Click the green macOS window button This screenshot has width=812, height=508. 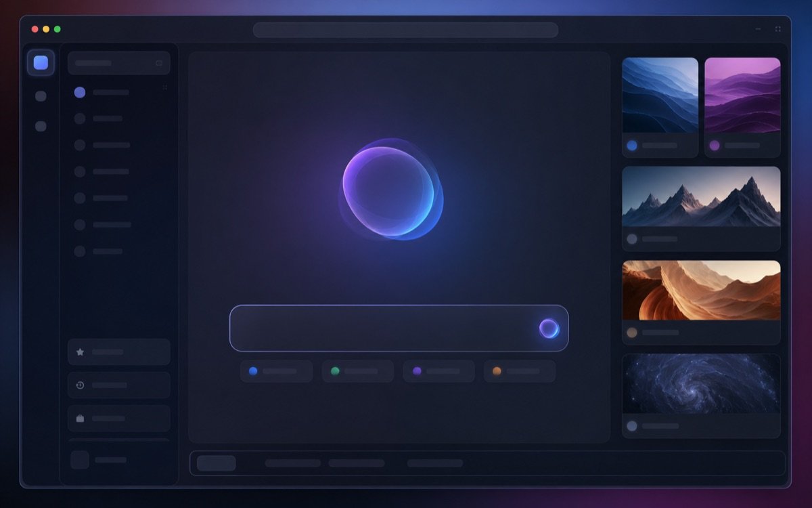pyautogui.click(x=58, y=29)
